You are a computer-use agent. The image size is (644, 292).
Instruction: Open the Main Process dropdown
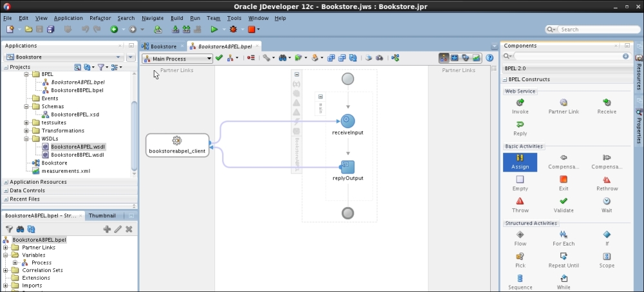pyautogui.click(x=177, y=59)
